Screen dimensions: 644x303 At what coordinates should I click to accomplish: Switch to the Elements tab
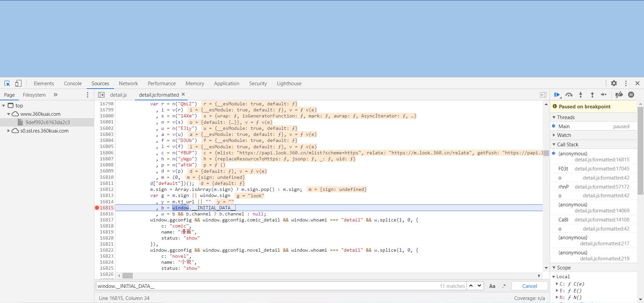coord(44,84)
